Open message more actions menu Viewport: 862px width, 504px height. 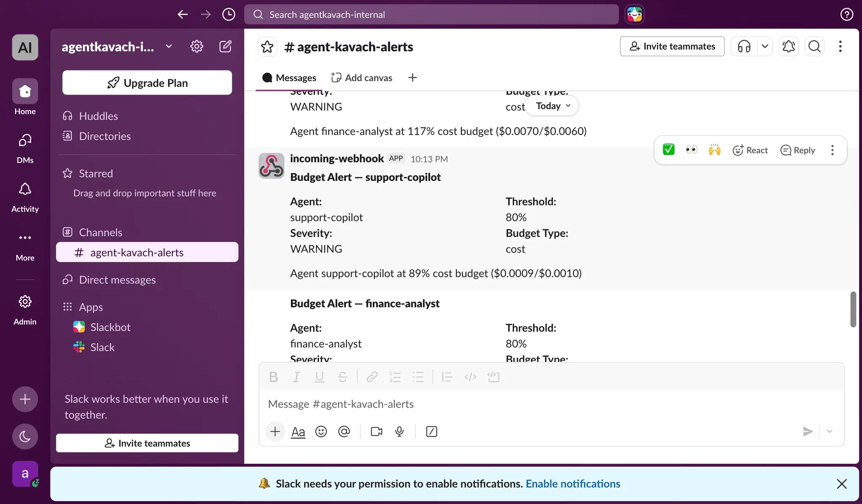pos(832,150)
